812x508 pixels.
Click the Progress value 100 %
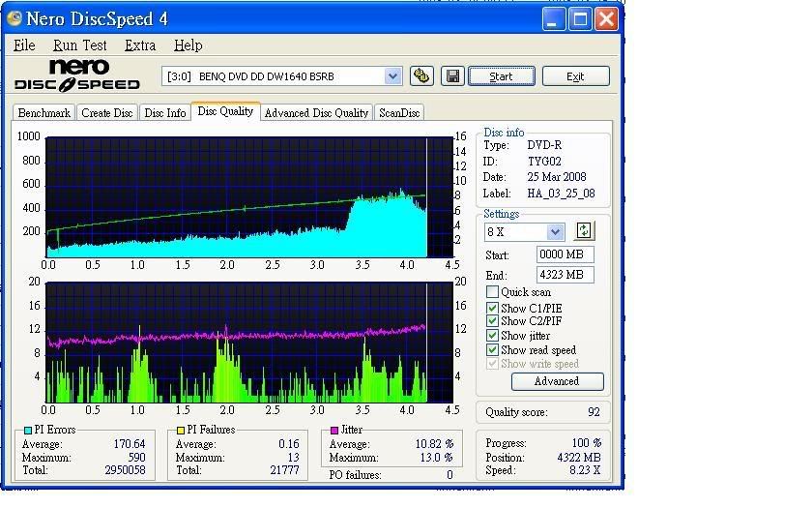click(586, 443)
